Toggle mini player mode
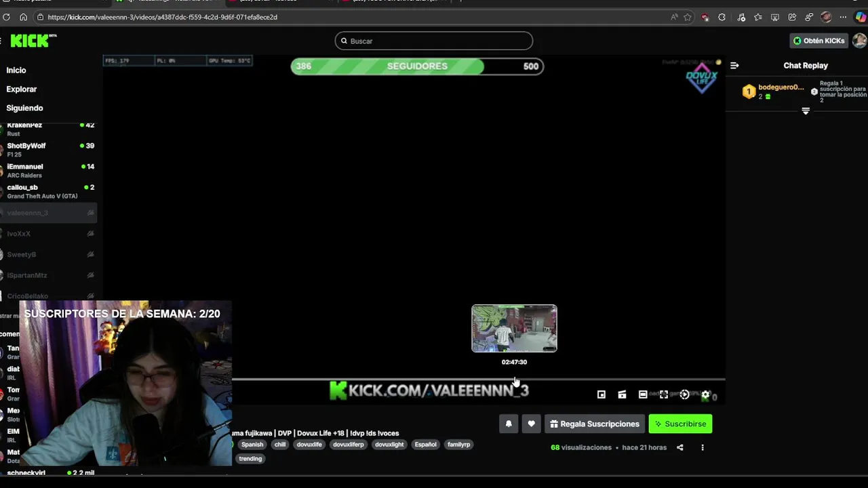 click(601, 394)
